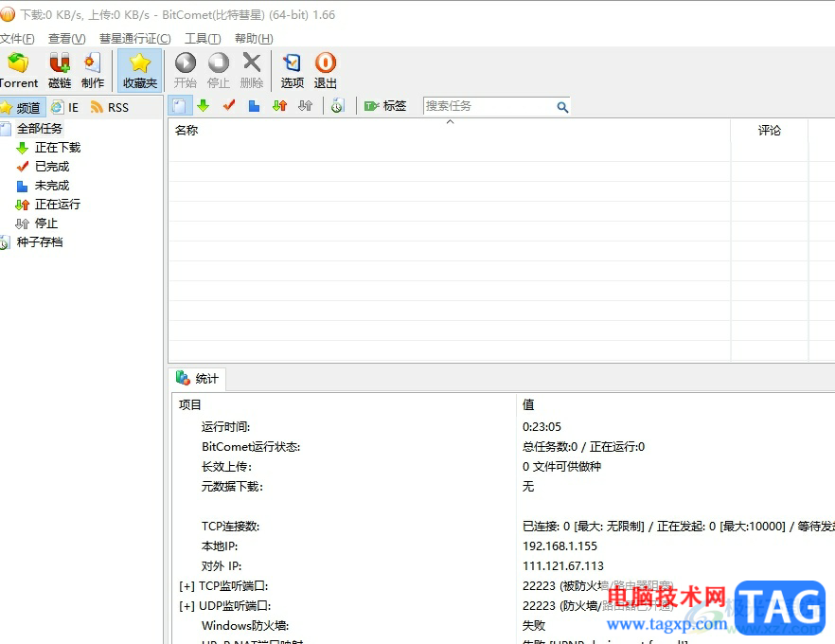This screenshot has width=835, height=644.
Task: Switch to the RSS sidebar tab
Action: click(x=109, y=108)
